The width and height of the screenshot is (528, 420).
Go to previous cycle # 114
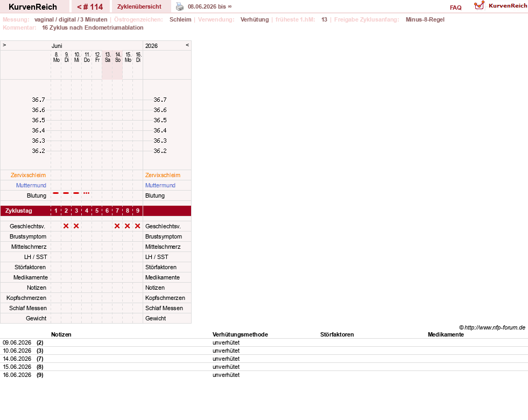click(90, 7)
